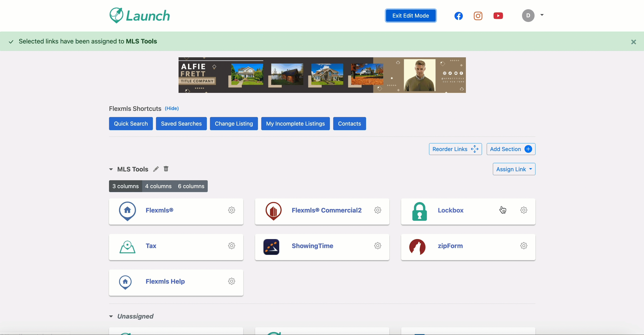
Task: Open settings gear for Flexmls Help
Action: (231, 281)
